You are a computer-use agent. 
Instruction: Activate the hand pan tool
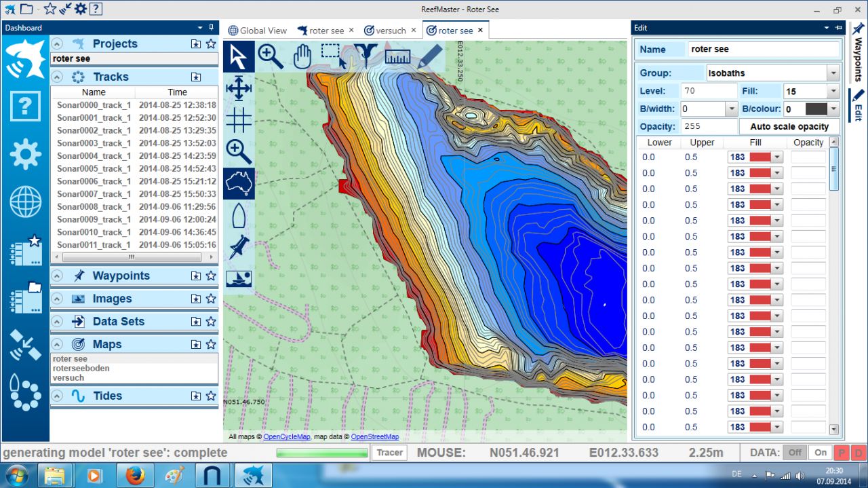tap(301, 56)
